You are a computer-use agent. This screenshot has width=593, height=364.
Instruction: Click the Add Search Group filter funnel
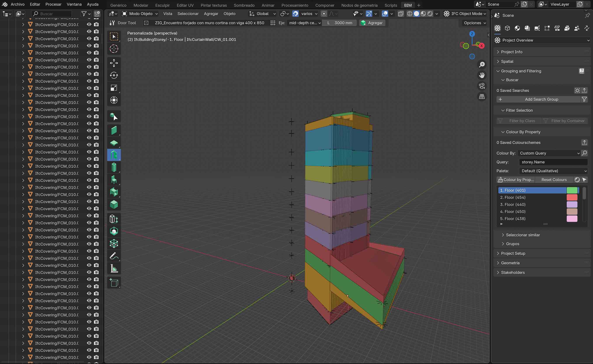[584, 99]
